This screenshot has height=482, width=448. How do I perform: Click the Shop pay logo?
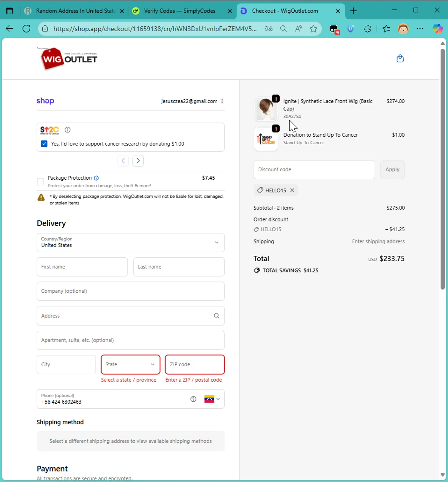45,101
